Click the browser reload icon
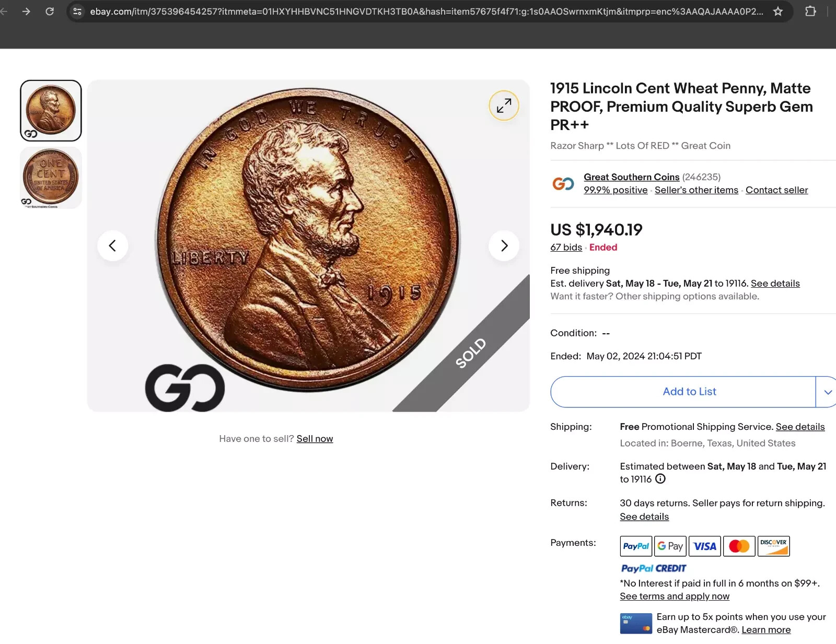Viewport: 836px width, 644px height. [50, 11]
